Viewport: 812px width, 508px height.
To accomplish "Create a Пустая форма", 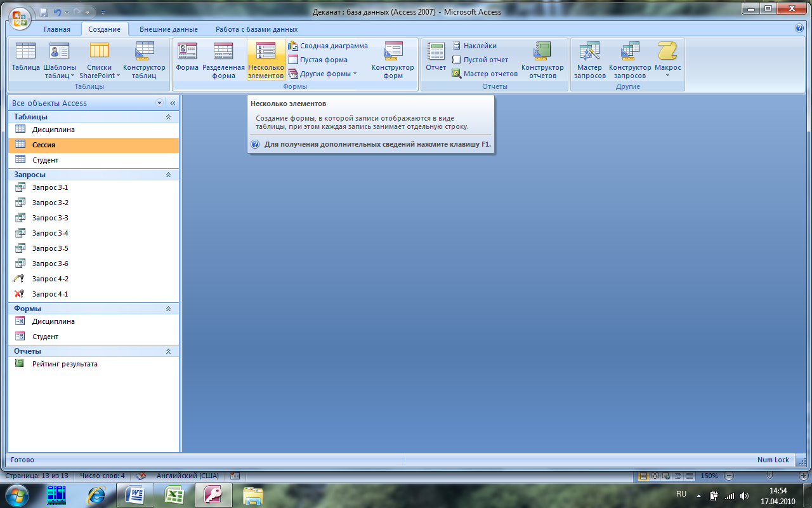I will (318, 60).
